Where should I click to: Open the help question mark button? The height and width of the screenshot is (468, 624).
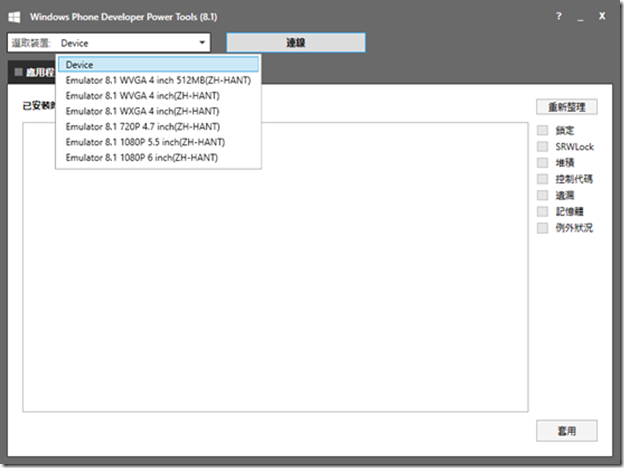click(559, 16)
